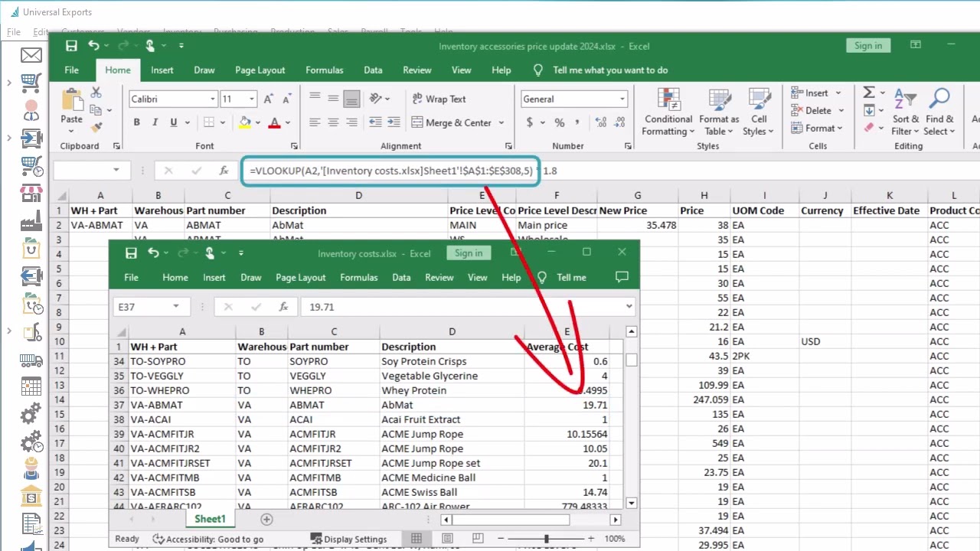The height and width of the screenshot is (551, 980).
Task: Open Merge & Center dropdown arrow
Action: [501, 122]
